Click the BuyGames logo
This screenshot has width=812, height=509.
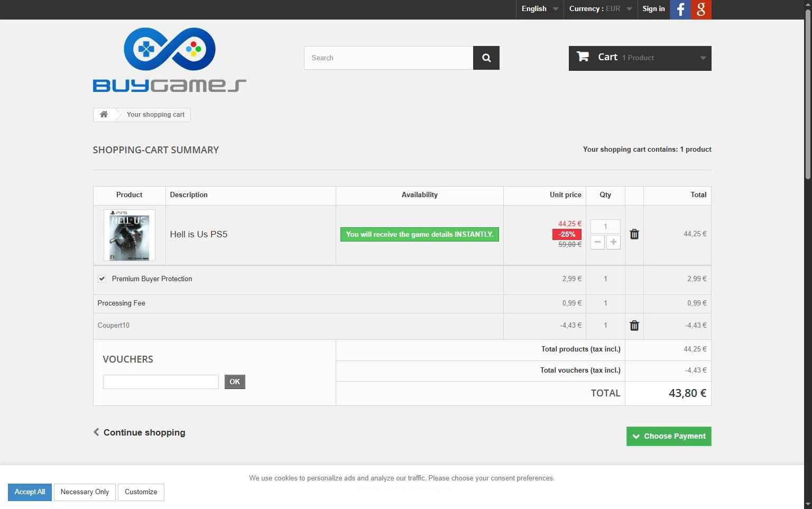(x=170, y=60)
